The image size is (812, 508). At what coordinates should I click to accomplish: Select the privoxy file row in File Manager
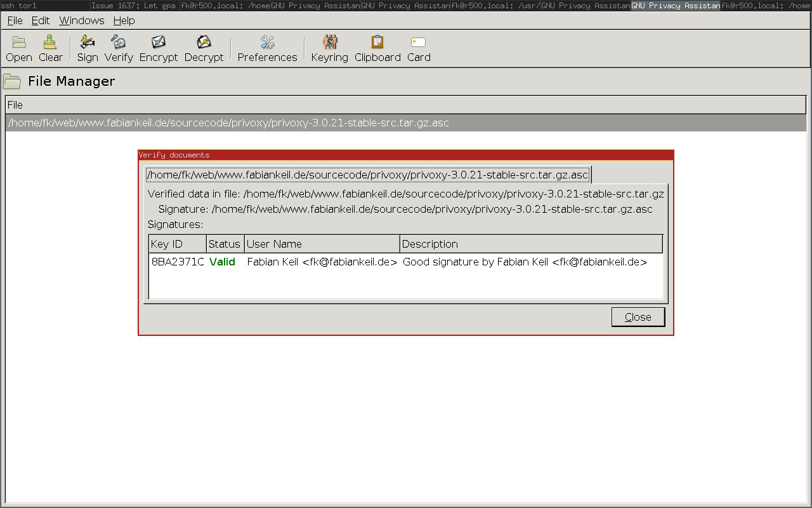[228, 123]
